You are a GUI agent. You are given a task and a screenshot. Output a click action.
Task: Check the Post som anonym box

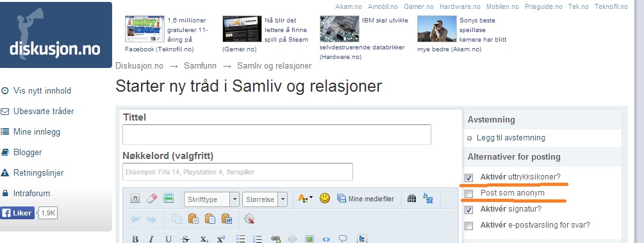[468, 193]
